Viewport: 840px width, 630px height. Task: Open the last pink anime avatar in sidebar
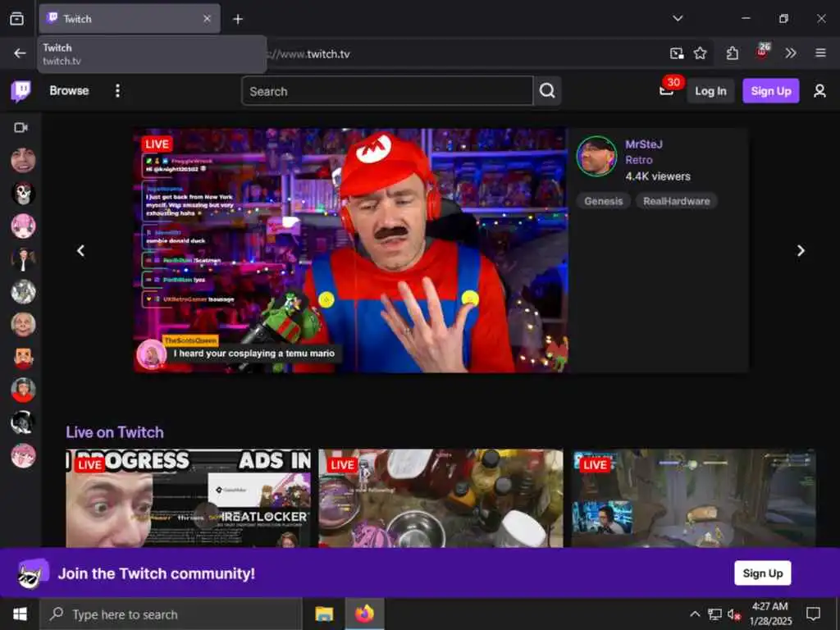coord(23,456)
